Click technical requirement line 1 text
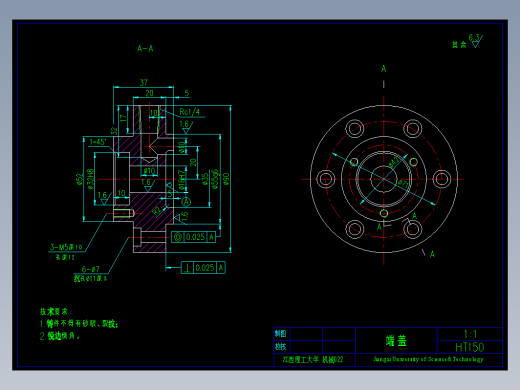 [79, 324]
